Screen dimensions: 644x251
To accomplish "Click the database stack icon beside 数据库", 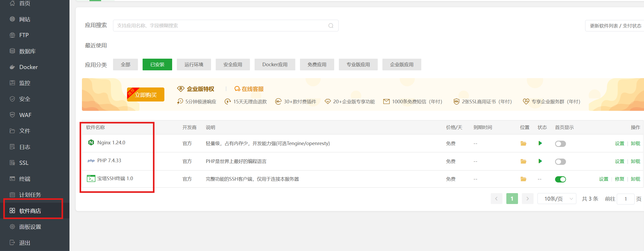I will [x=12, y=51].
